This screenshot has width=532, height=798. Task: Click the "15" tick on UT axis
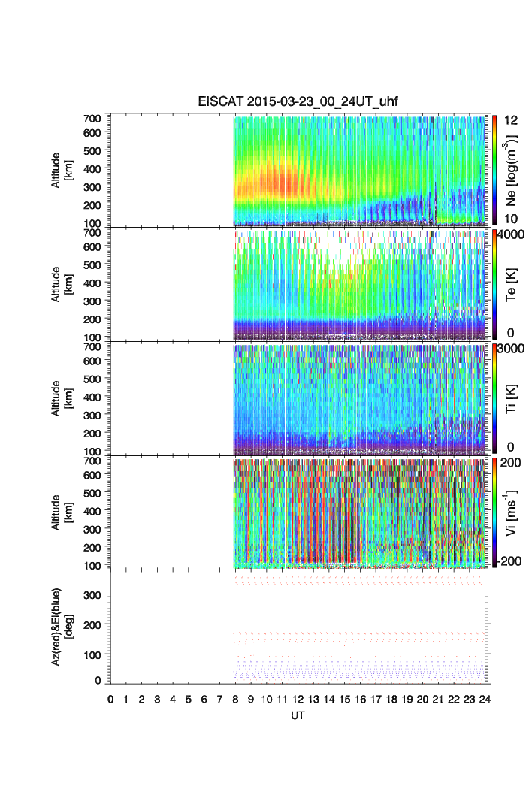345,700
